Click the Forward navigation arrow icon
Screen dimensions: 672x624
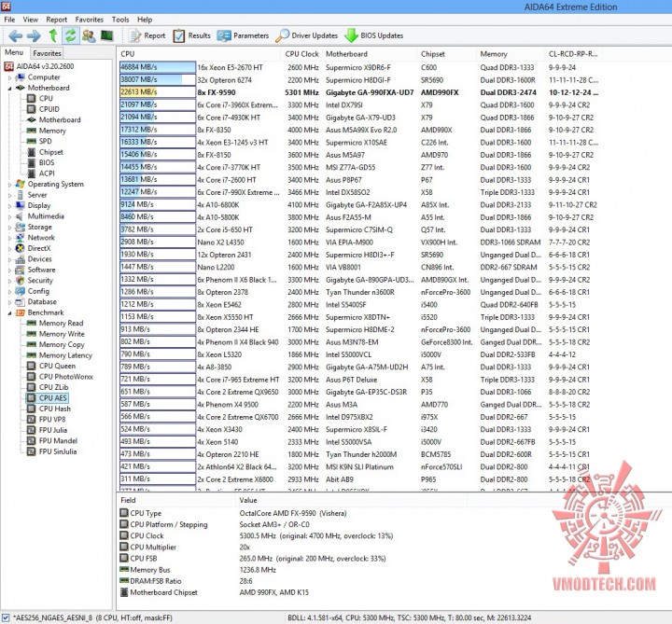pos(34,35)
